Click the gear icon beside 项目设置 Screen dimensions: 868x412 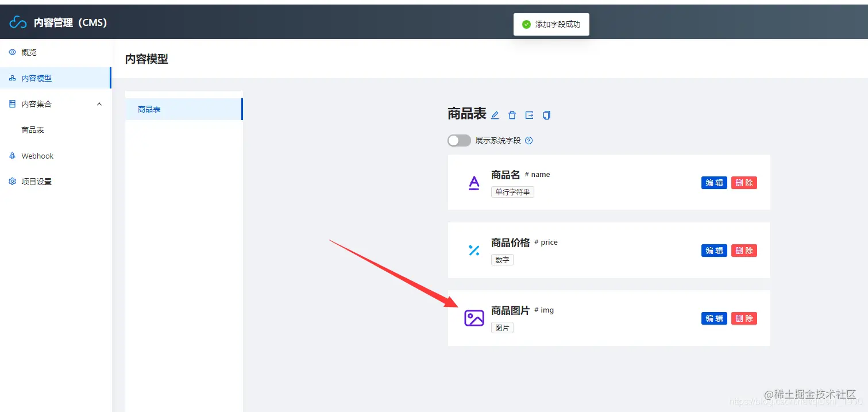[13, 182]
